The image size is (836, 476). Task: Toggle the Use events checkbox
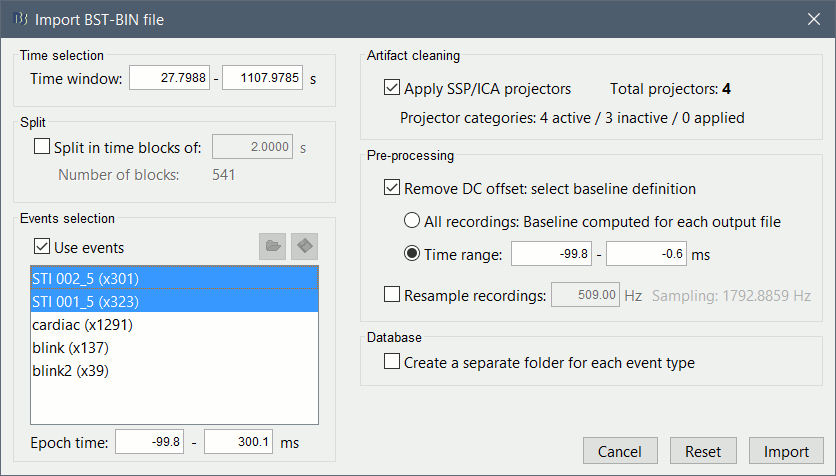(x=42, y=247)
